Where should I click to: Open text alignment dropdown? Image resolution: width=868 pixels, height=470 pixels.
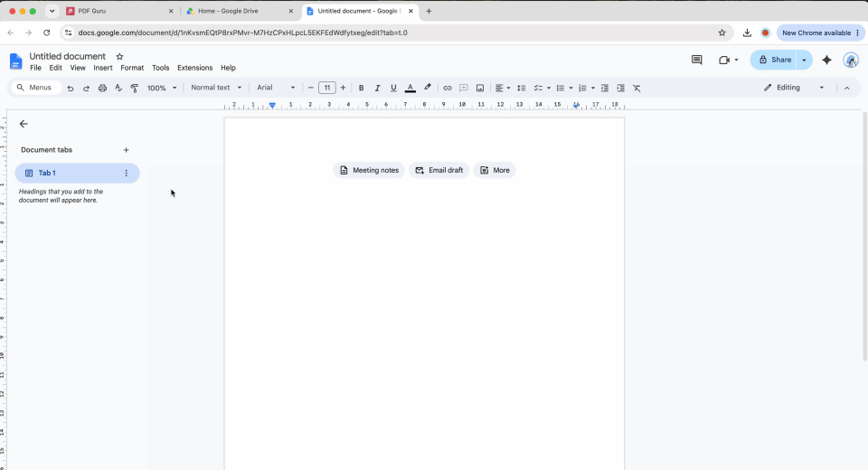pos(503,88)
